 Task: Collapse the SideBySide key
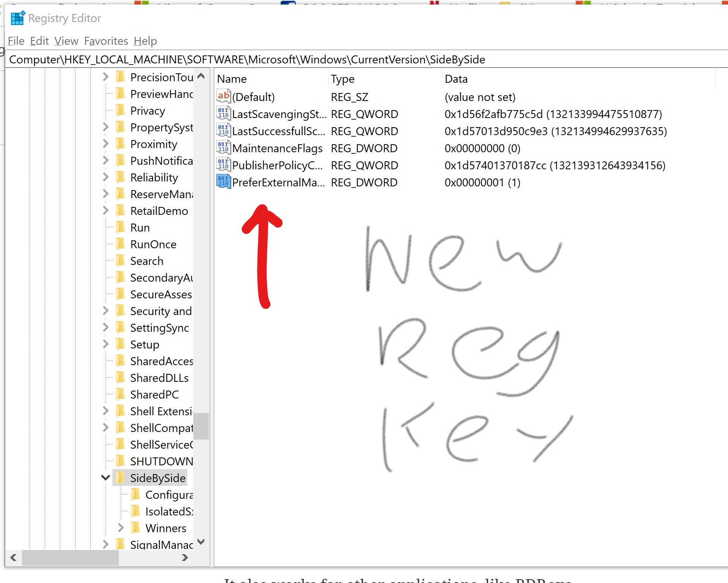(106, 478)
